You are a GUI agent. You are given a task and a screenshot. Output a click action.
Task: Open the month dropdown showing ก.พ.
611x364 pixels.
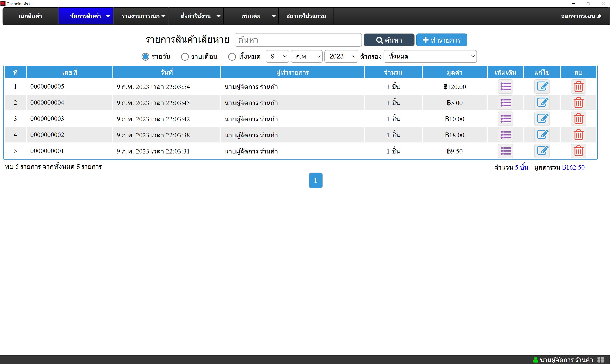(x=307, y=56)
